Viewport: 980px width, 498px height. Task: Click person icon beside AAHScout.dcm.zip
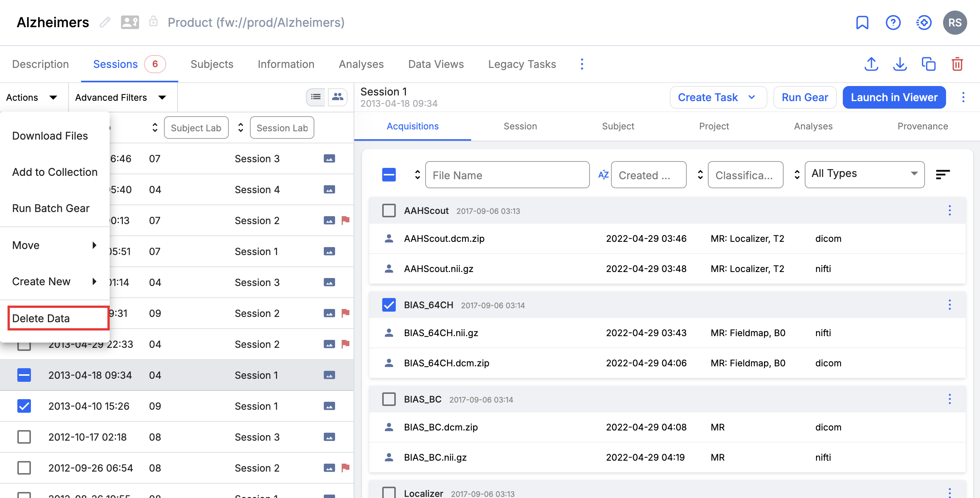pos(389,238)
